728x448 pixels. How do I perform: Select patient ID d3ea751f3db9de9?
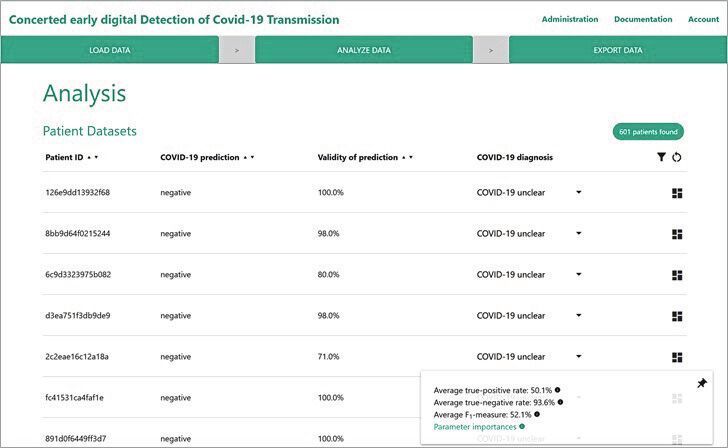78,315
